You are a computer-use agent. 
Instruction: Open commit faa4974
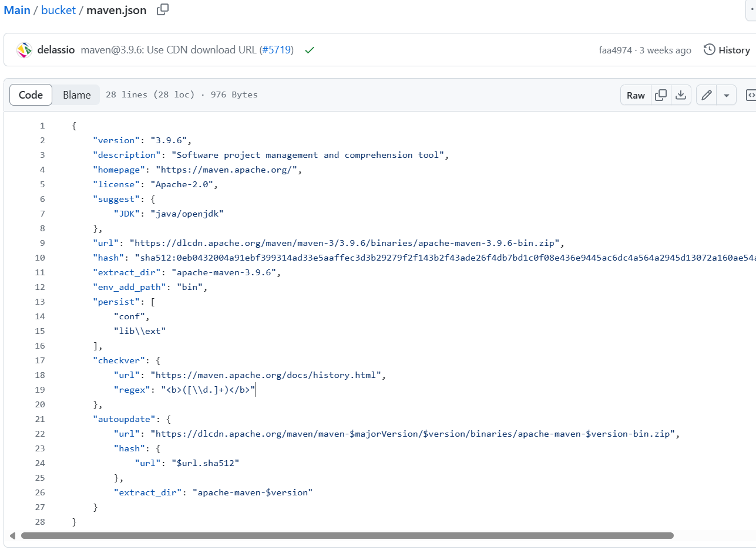tap(615, 50)
